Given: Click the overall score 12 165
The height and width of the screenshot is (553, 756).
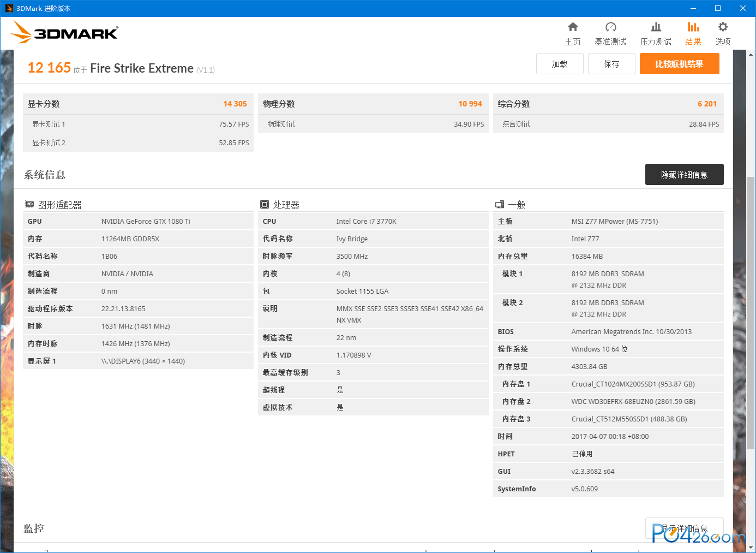Looking at the screenshot, I should pyautogui.click(x=49, y=68).
